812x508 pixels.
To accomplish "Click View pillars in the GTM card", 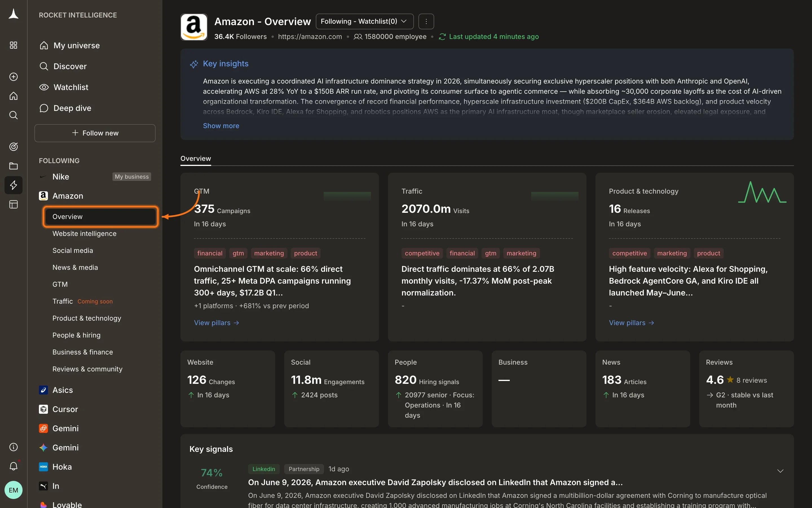I will [217, 323].
